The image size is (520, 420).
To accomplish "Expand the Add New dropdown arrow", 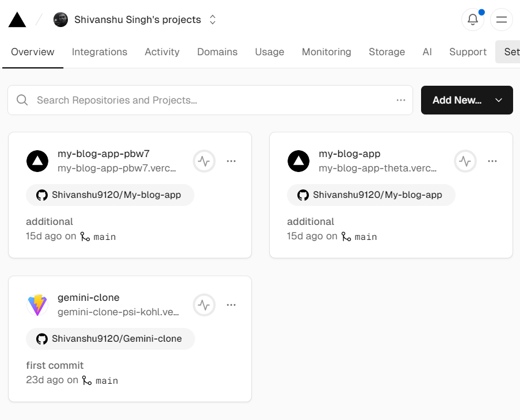I will (499, 100).
